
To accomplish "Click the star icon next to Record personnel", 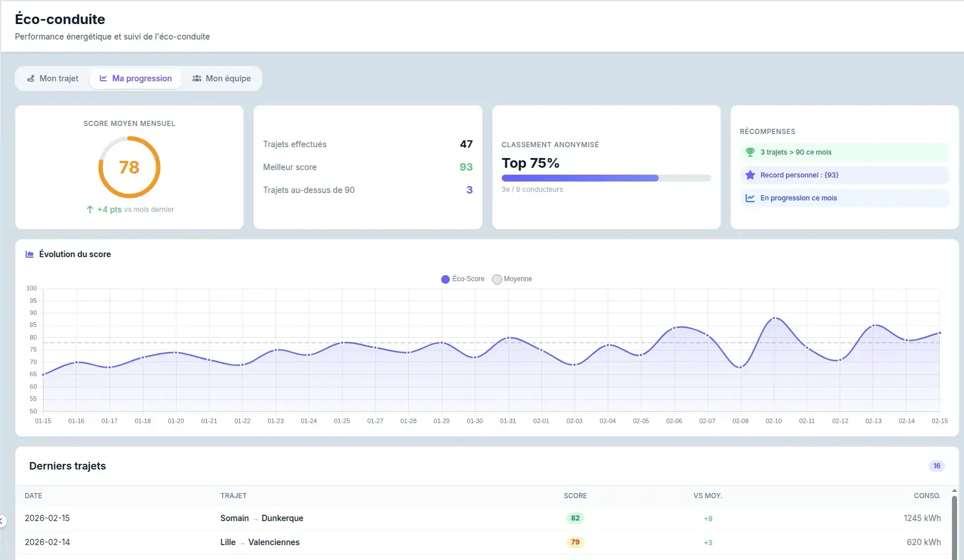I will pyautogui.click(x=750, y=175).
